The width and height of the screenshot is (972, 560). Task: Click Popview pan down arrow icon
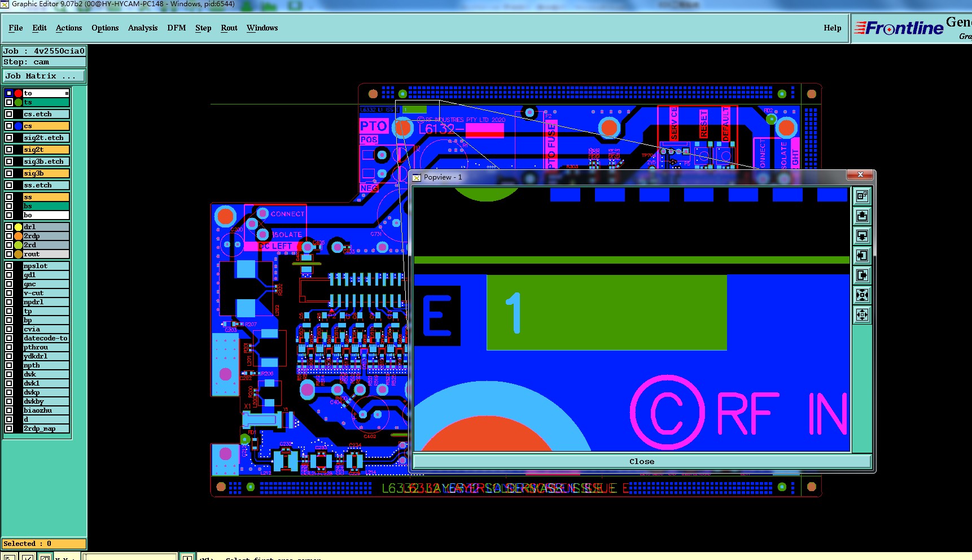(x=862, y=235)
